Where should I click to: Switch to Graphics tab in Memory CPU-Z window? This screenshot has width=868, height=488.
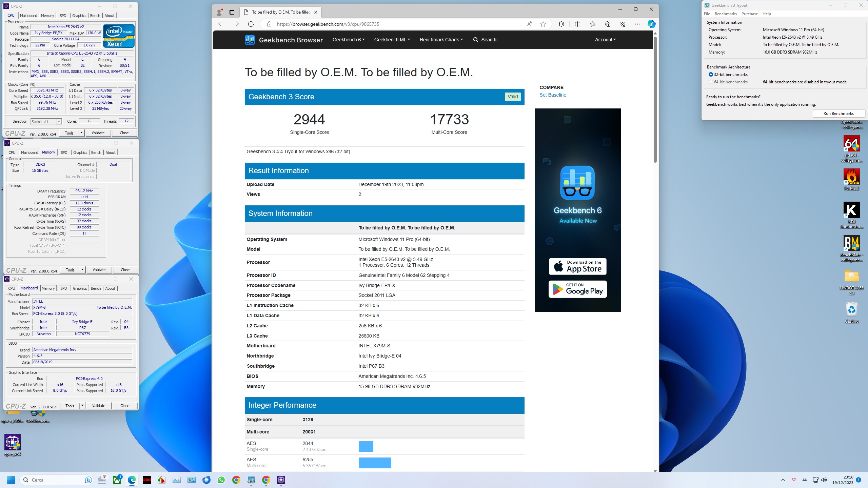(x=80, y=152)
